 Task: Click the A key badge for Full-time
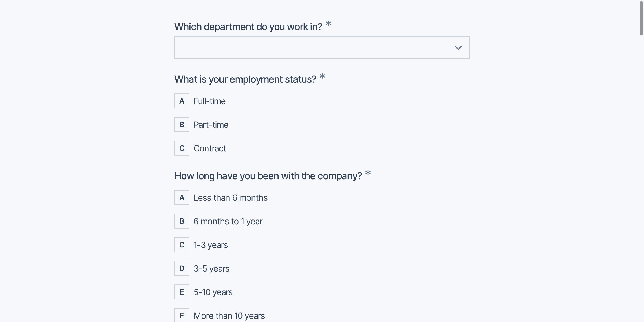[182, 101]
